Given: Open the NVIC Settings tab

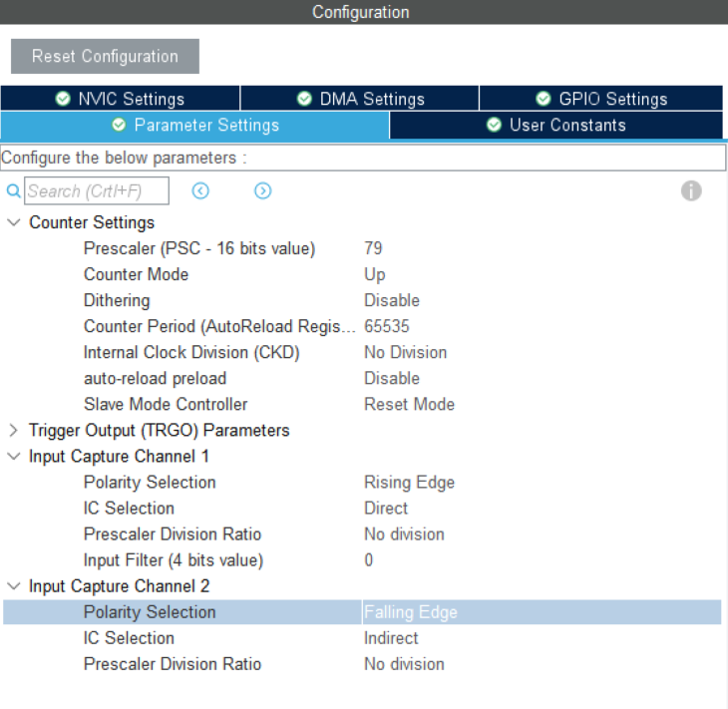Looking at the screenshot, I should pos(120,99).
